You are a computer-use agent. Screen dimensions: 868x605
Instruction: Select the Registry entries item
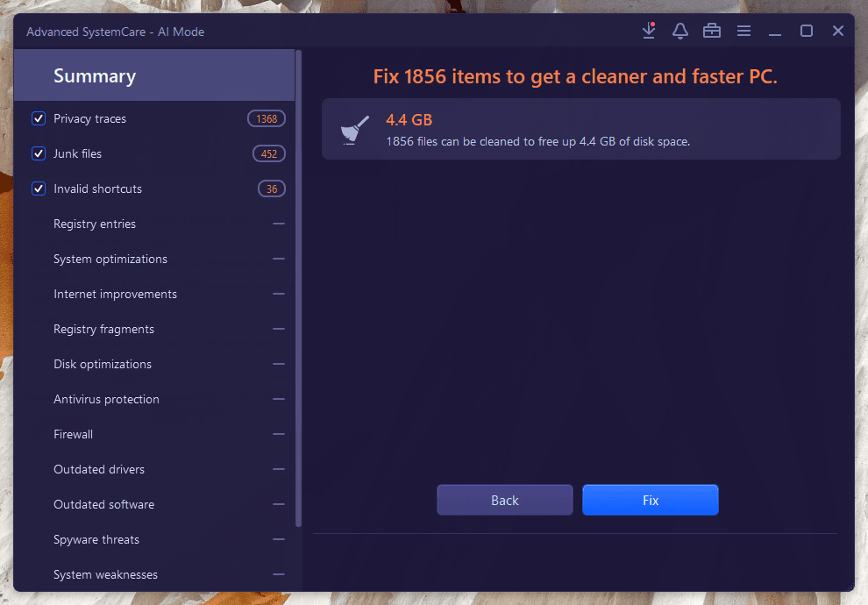coord(95,224)
